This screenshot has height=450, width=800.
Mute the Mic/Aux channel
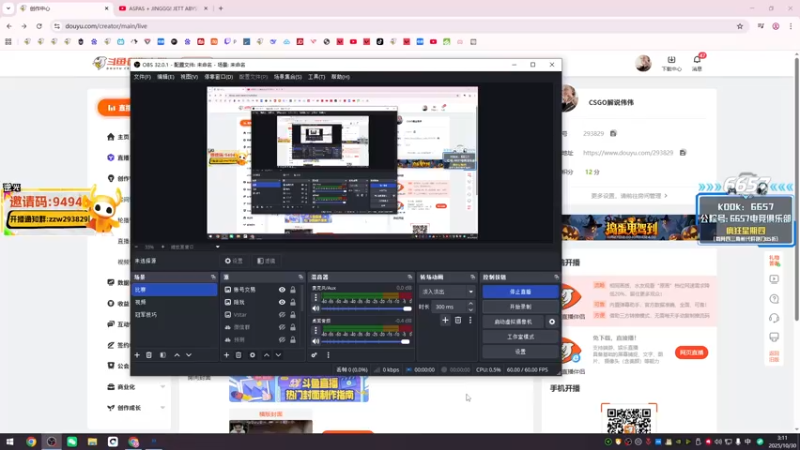point(316,309)
